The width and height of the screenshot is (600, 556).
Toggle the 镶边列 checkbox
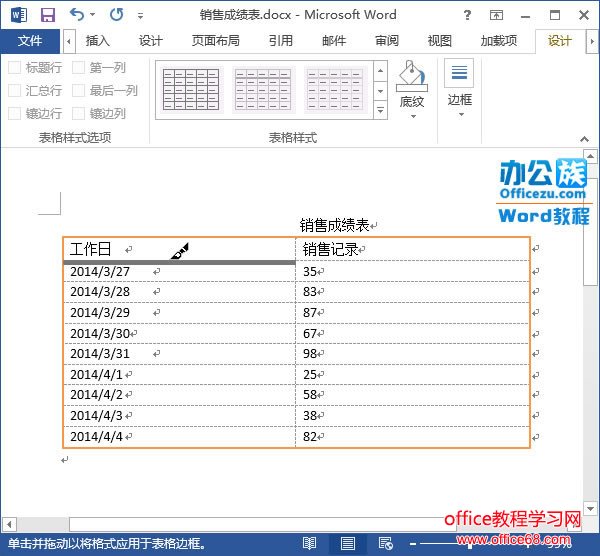(78, 113)
